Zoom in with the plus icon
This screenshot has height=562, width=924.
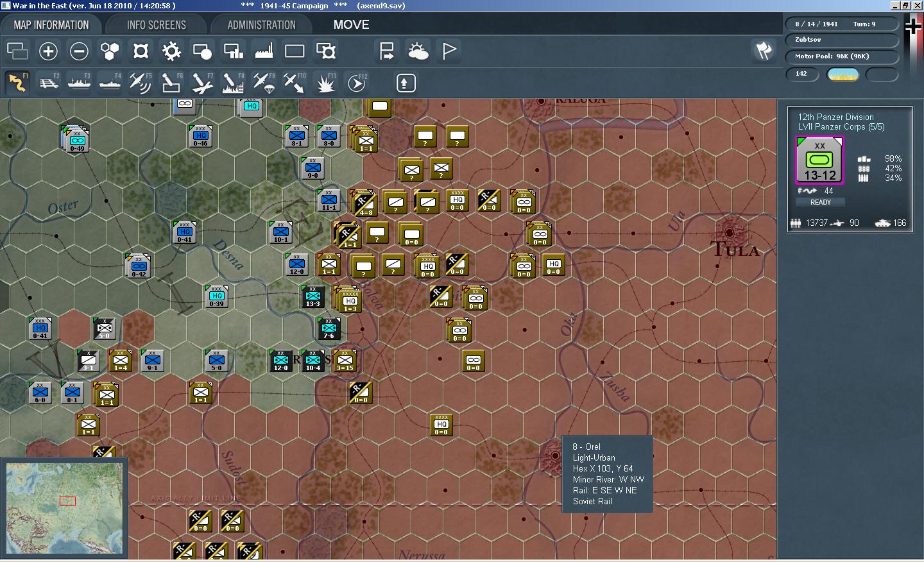click(x=48, y=51)
